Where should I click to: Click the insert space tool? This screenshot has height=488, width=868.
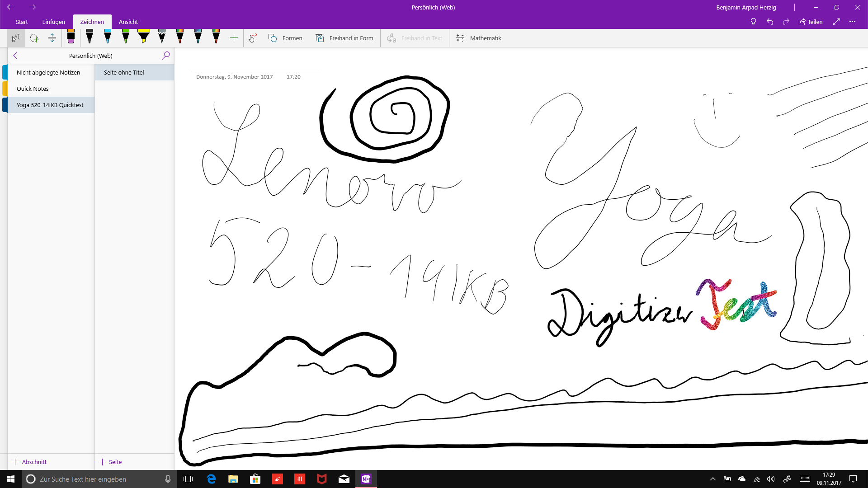pyautogui.click(x=52, y=38)
